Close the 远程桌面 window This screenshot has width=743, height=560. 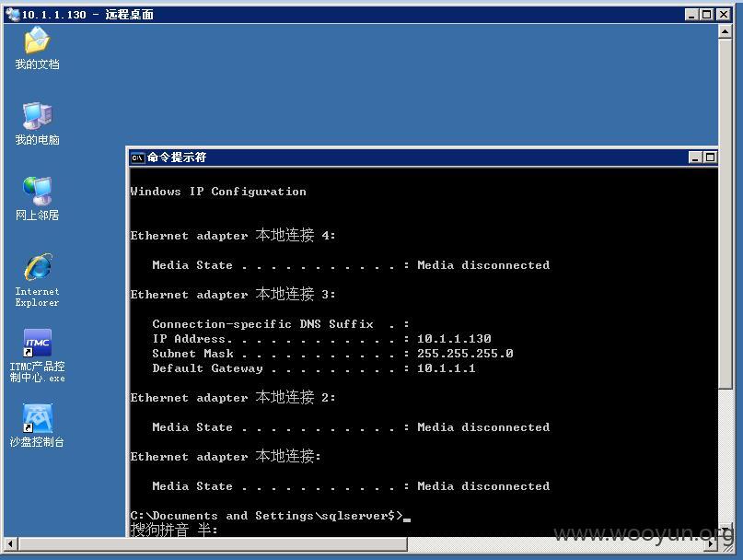724,15
